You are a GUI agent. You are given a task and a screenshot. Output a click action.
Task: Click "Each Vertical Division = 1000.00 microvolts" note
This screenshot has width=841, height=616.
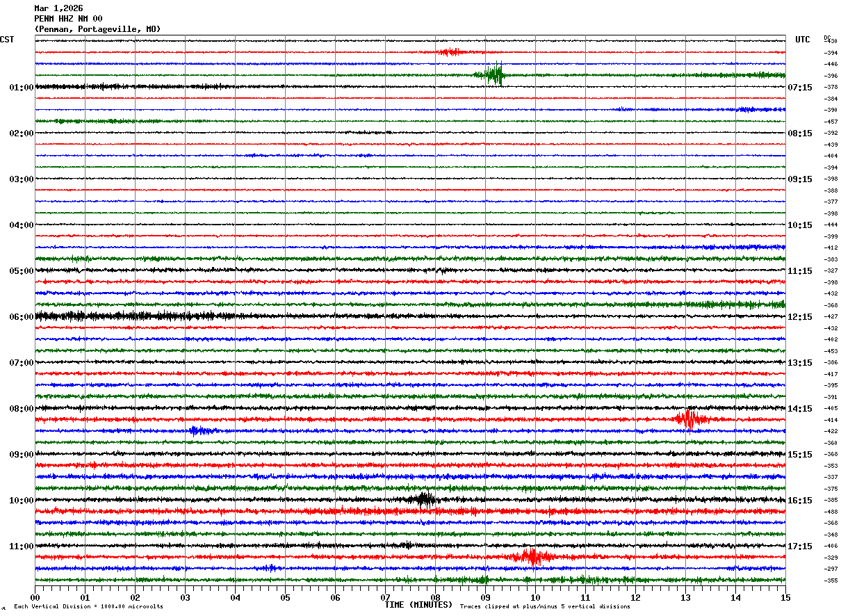(89, 607)
